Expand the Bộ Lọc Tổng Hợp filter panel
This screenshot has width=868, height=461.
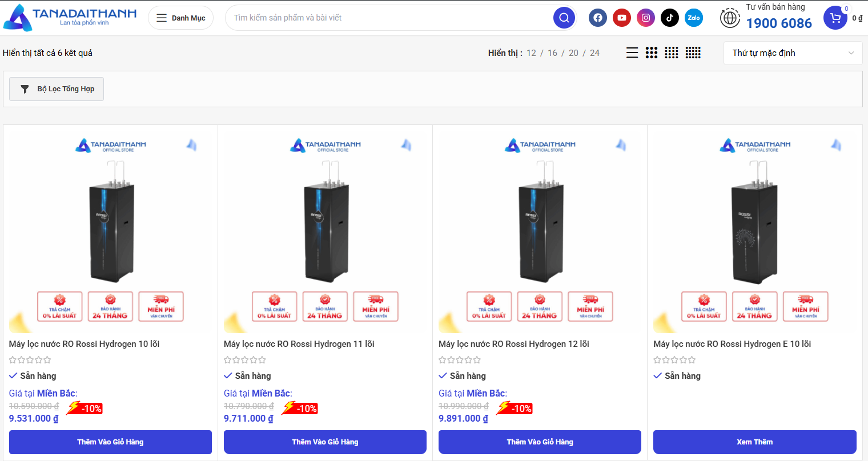pyautogui.click(x=56, y=89)
